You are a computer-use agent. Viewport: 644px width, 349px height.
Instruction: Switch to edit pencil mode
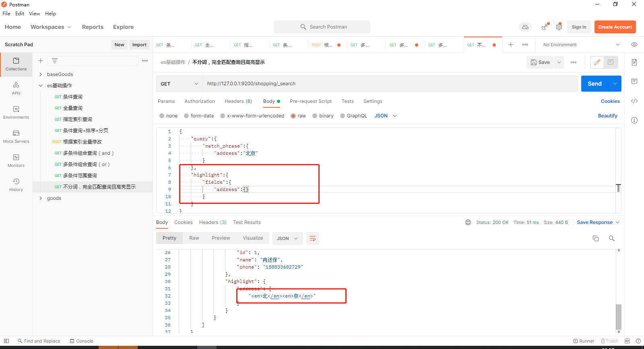click(x=597, y=62)
